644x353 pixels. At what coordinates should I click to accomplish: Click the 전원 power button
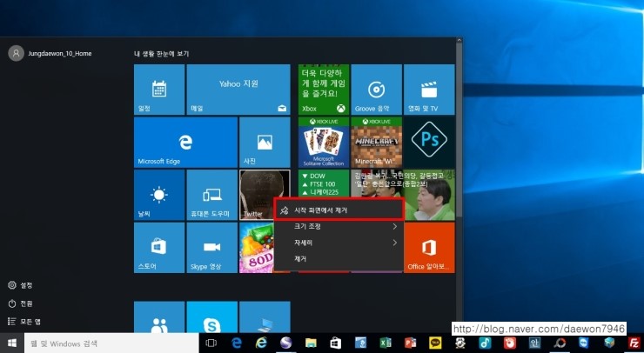pyautogui.click(x=21, y=303)
